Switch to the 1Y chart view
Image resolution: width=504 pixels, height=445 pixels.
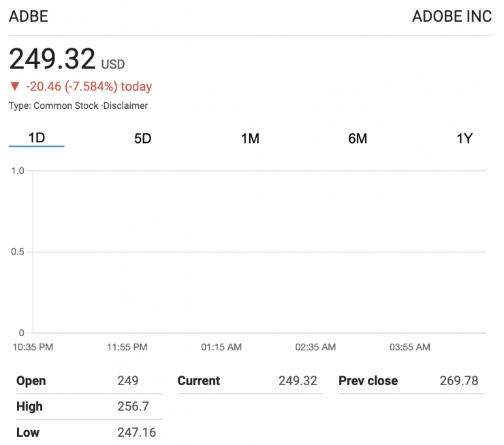click(x=464, y=138)
